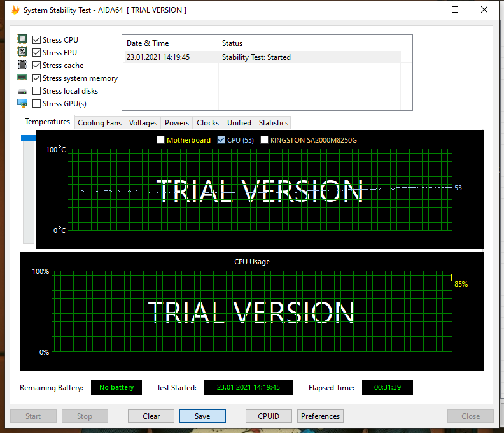Viewport: 504px width, 433px height.
Task: Click the 53 temperature readout on graph
Action: tap(458, 188)
